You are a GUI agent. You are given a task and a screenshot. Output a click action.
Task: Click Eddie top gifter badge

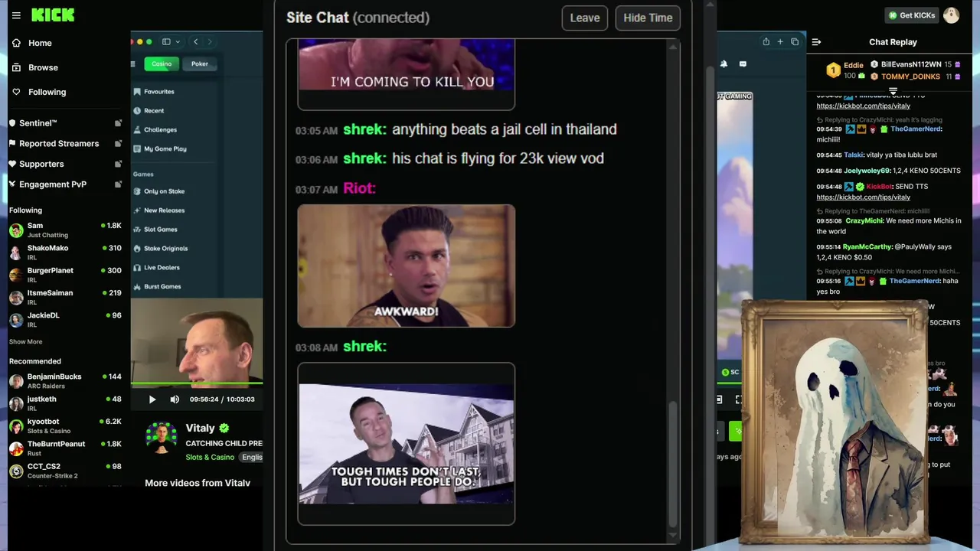832,70
